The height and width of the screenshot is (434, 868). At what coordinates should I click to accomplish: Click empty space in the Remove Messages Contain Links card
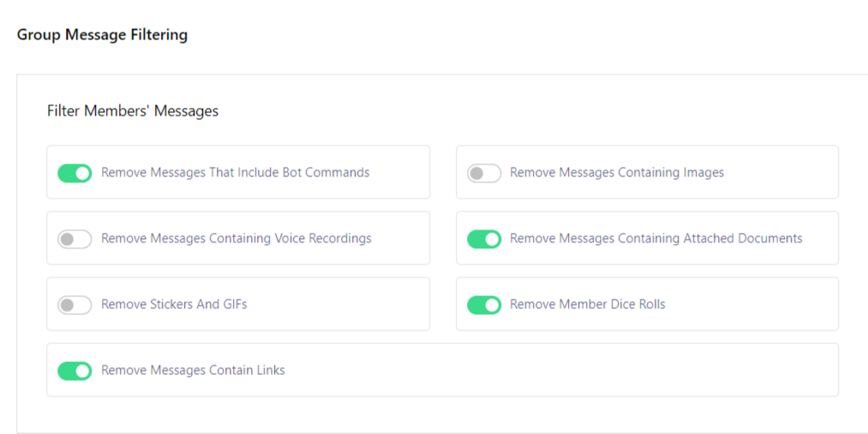coord(557,371)
